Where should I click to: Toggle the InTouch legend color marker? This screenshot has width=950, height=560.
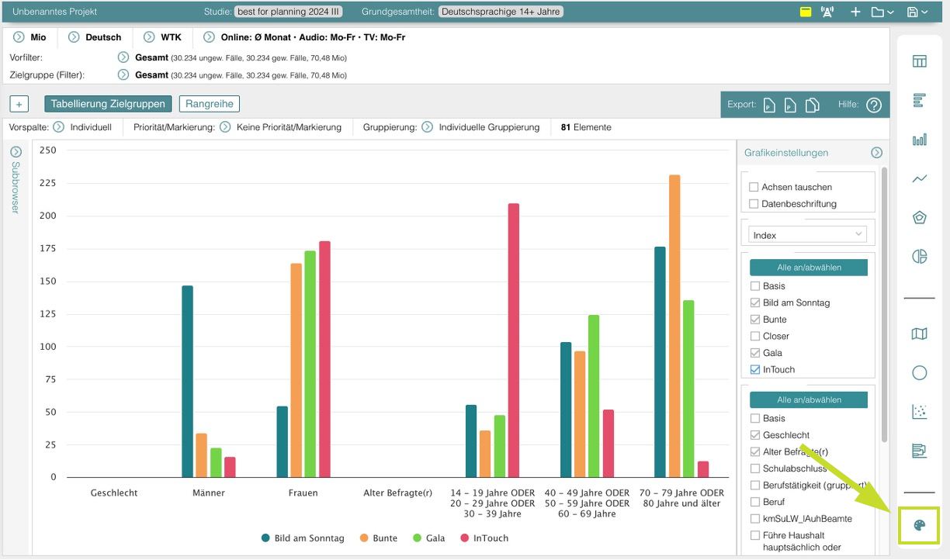(466, 538)
